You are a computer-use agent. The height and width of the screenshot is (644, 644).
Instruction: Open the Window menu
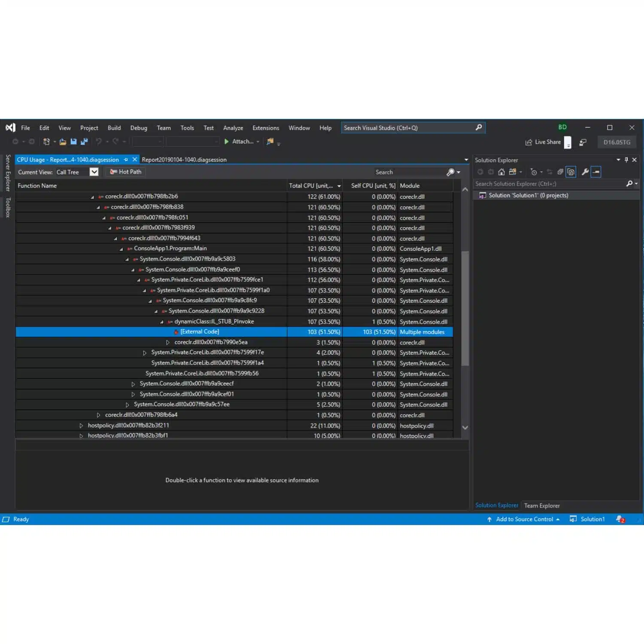point(299,128)
